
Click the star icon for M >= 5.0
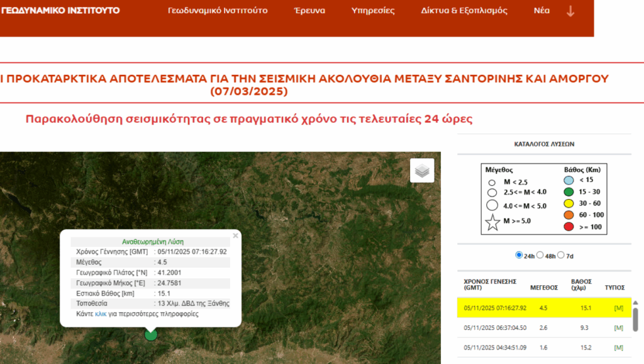coord(493,222)
